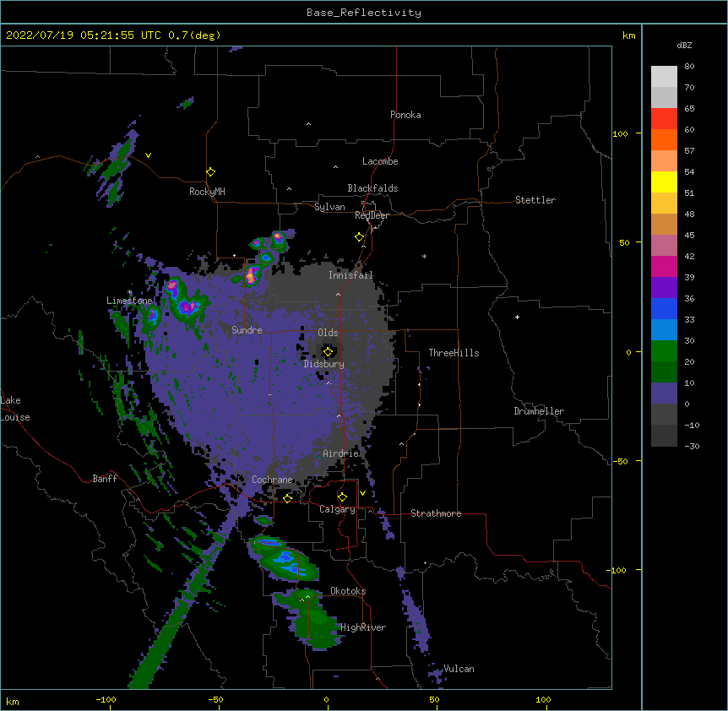The width and height of the screenshot is (728, 711).
Task: Click the blue-cored storm cell north of Okotoks
Action: pos(284,559)
